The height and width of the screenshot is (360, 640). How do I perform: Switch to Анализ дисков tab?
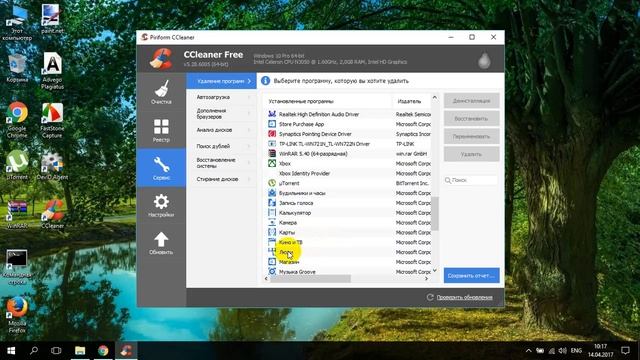coord(222,130)
